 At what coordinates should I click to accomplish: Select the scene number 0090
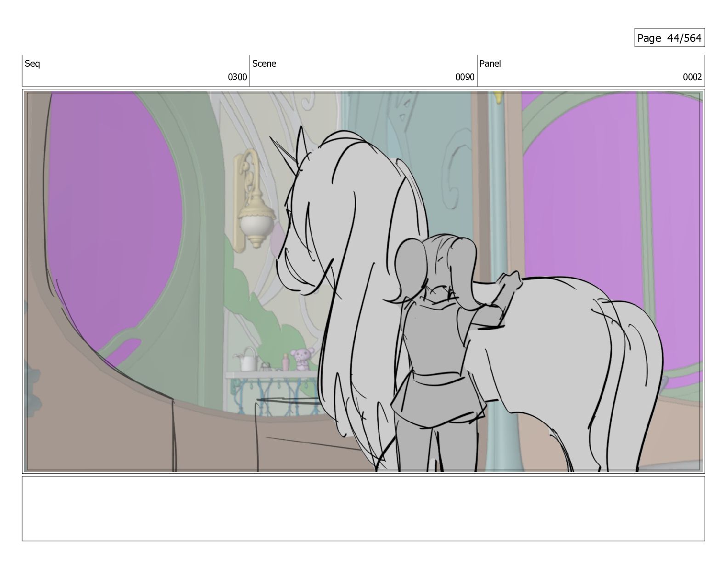pos(465,77)
